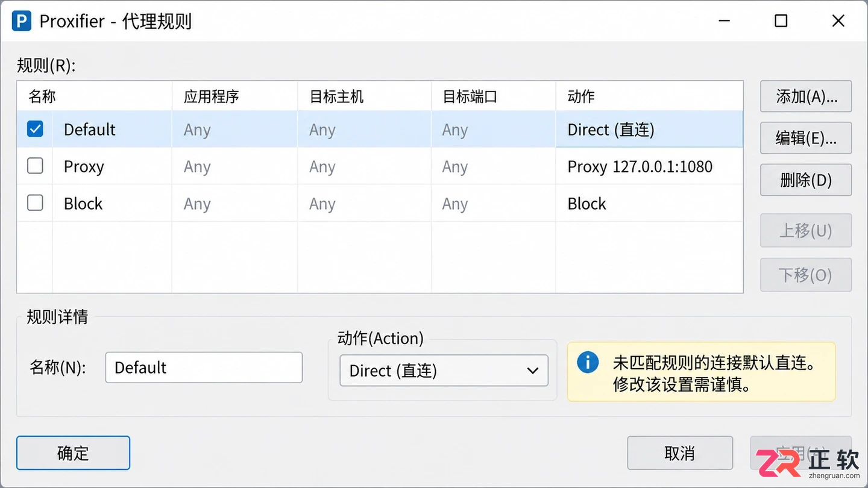Image resolution: width=868 pixels, height=488 pixels.
Task: Uncheck the Default rule checkbox
Action: pos(36,129)
